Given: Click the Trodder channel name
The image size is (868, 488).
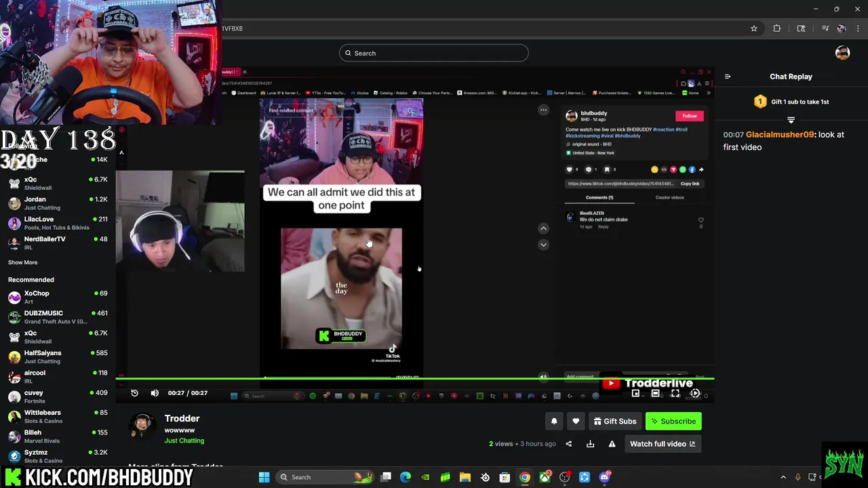Looking at the screenshot, I should click(182, 418).
